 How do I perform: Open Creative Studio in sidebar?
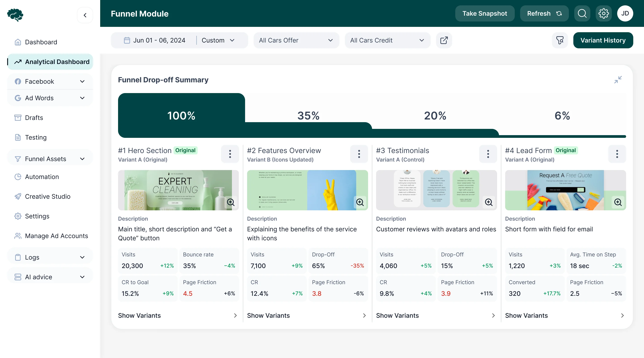click(x=50, y=196)
